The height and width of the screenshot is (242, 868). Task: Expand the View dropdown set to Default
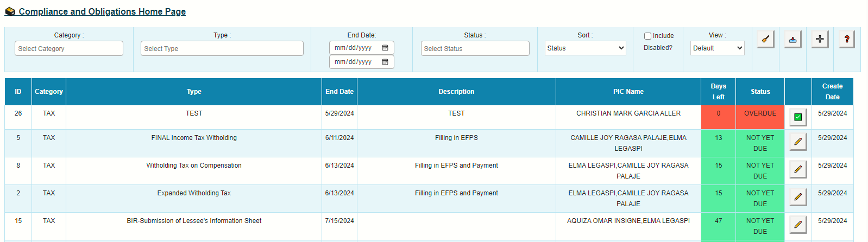tap(717, 48)
